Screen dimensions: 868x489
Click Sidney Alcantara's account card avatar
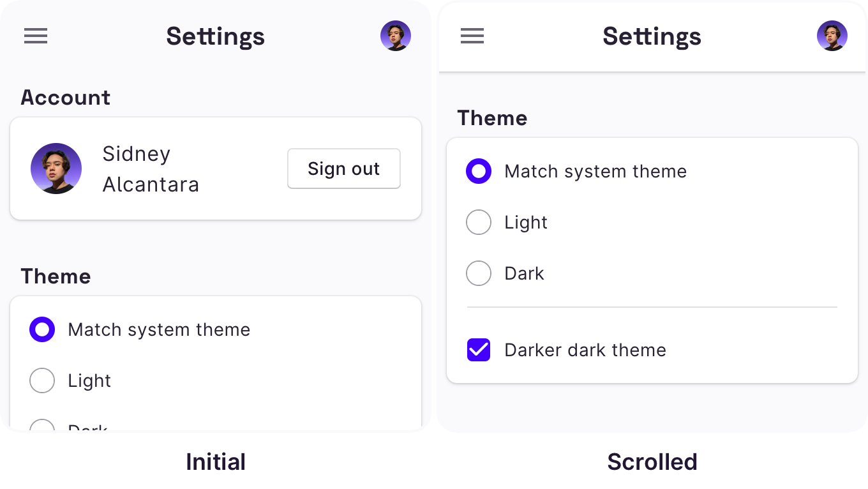click(x=56, y=169)
